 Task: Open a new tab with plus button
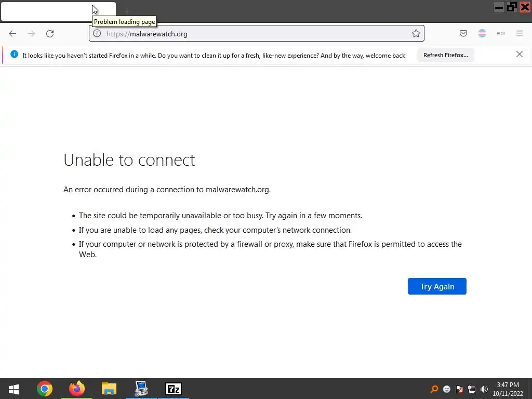(127, 12)
